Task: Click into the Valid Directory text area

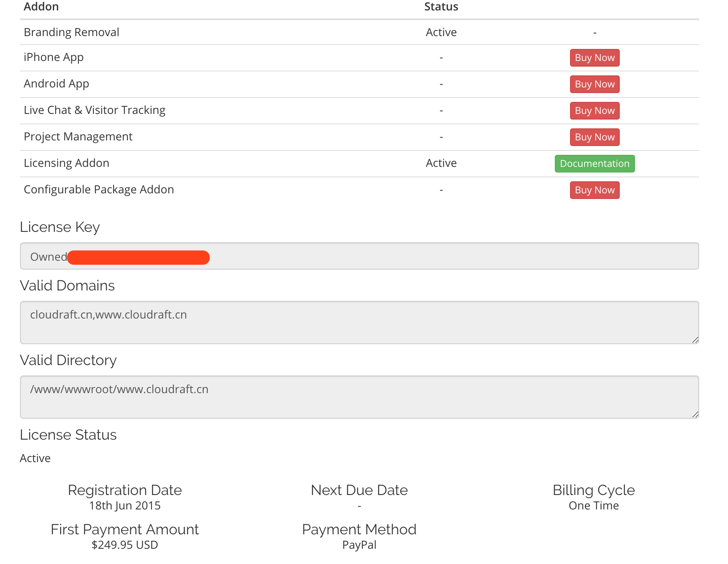Action: [359, 397]
